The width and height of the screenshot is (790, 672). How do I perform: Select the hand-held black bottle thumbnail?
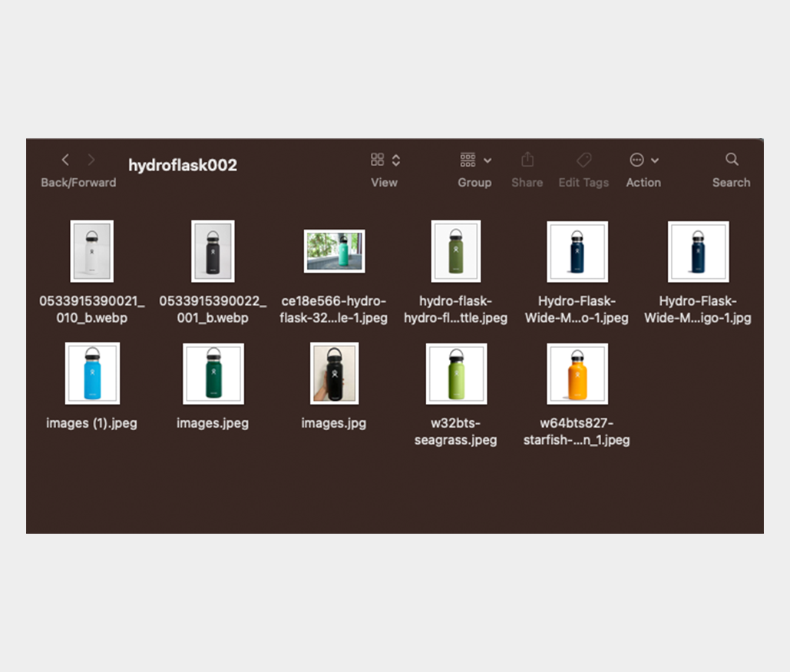[x=335, y=373]
